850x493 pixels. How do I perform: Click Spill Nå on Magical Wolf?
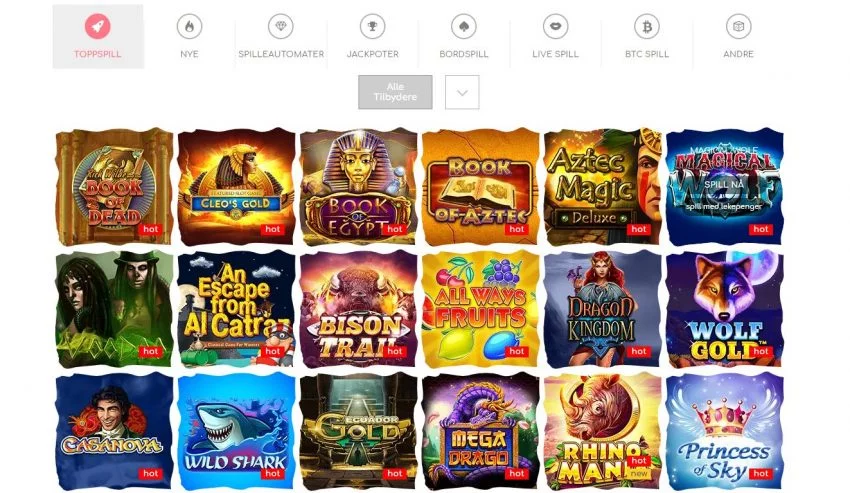[724, 184]
